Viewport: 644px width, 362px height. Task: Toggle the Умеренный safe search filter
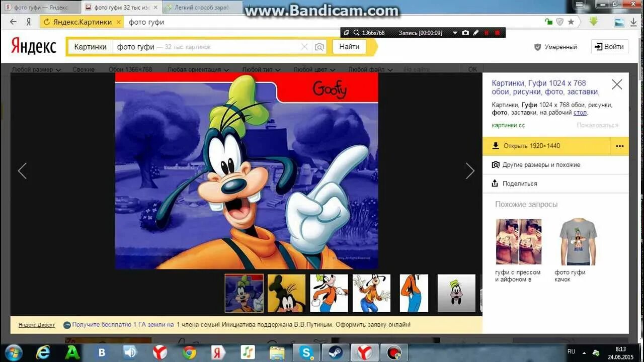555,47
